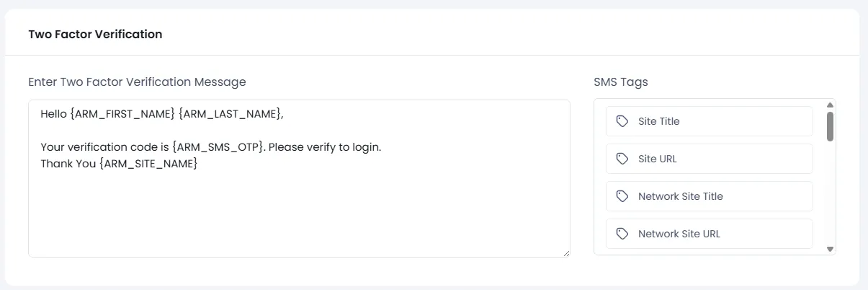Click the SMS Tags scrollbar thumb
Image resolution: width=868 pixels, height=290 pixels.
[x=830, y=126]
